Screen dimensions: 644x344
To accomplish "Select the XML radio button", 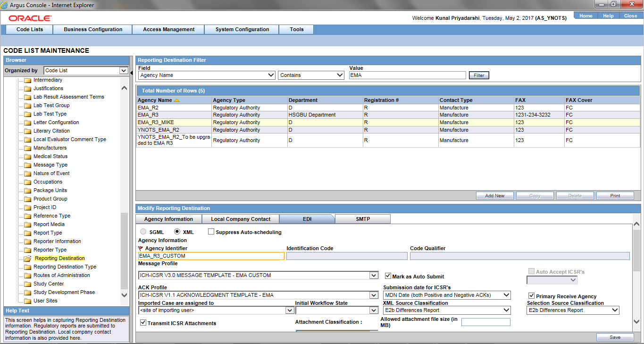I will pyautogui.click(x=177, y=232).
